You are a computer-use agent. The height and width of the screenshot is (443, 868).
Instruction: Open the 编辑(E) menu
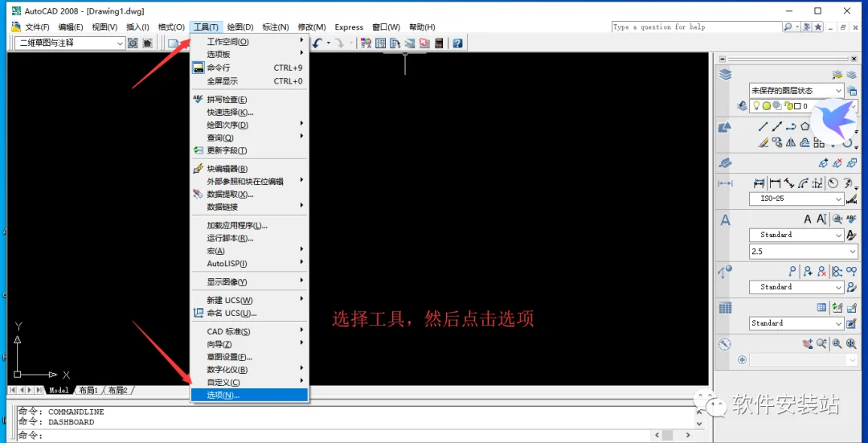tap(71, 27)
